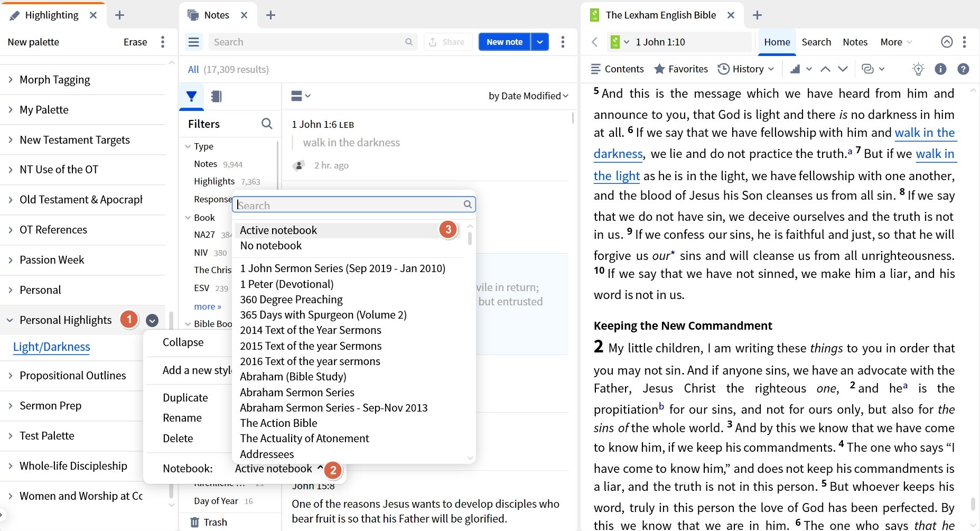This screenshot has height=531, width=980.
Task: Go back using the Bible panel arrow
Action: [x=594, y=42]
